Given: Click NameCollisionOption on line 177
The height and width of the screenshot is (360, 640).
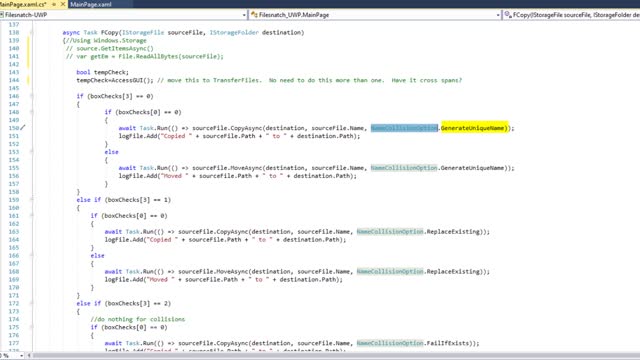Looking at the screenshot, I should pyautogui.click(x=390, y=343).
